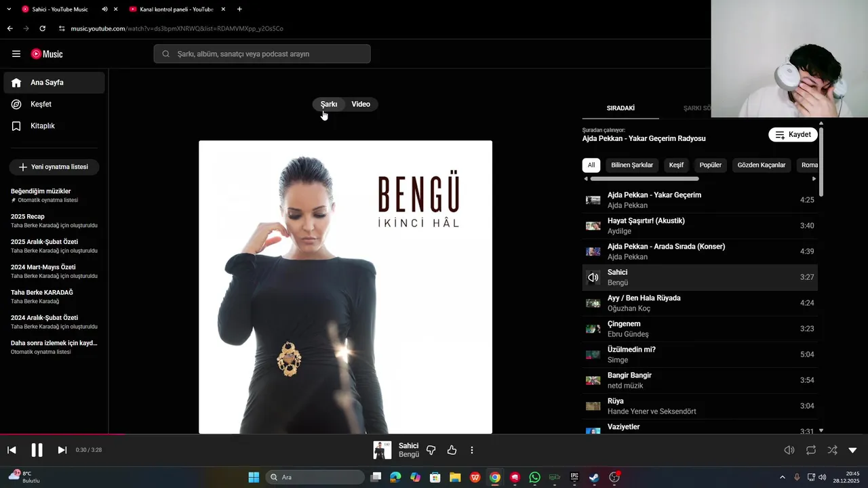Viewport: 868px width, 488px height.
Task: Save queue with Kaydet button
Action: pos(793,135)
